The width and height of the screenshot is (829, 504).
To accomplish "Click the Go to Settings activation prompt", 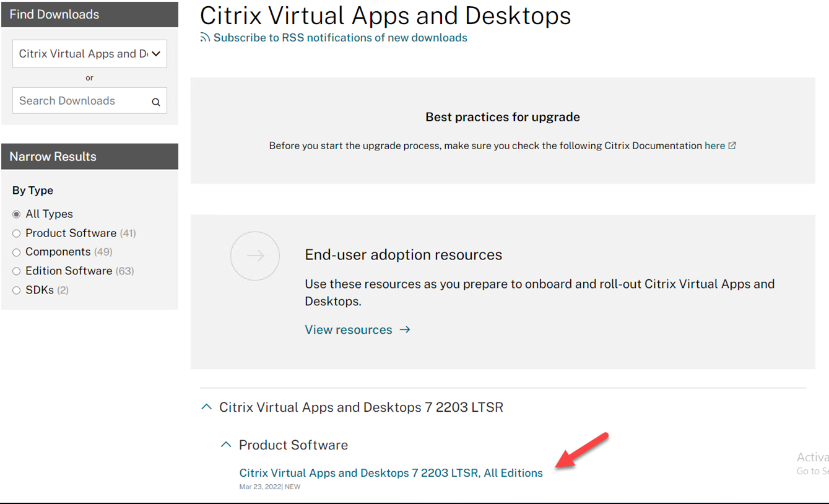I will coord(813,471).
